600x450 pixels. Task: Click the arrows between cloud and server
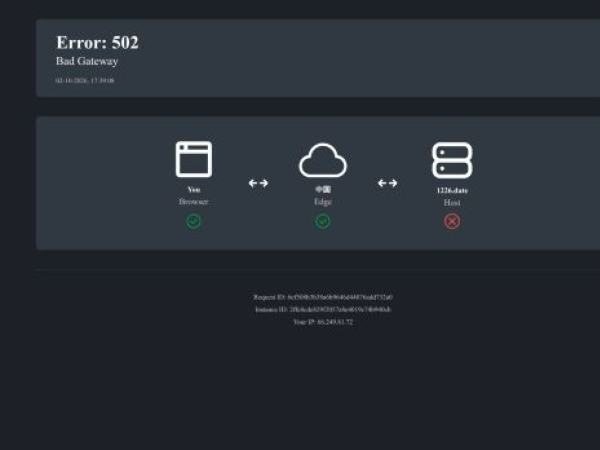[x=387, y=183]
